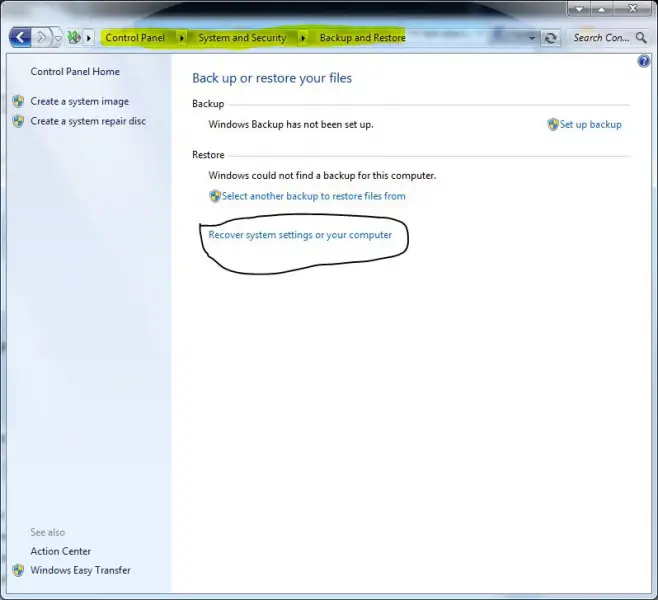The image size is (658, 600).
Task: Select Control Panel breadcrumb
Action: click(135, 38)
